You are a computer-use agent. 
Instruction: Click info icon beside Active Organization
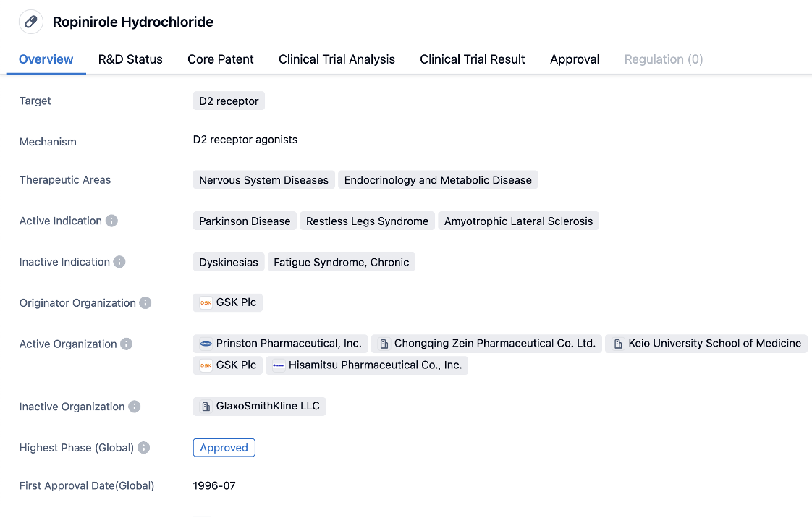[x=127, y=344]
